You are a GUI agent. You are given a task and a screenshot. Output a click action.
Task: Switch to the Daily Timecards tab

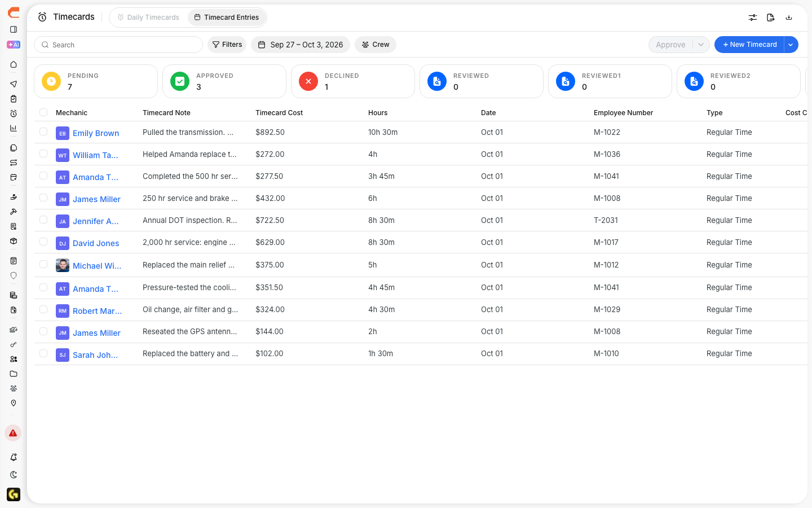pos(148,17)
